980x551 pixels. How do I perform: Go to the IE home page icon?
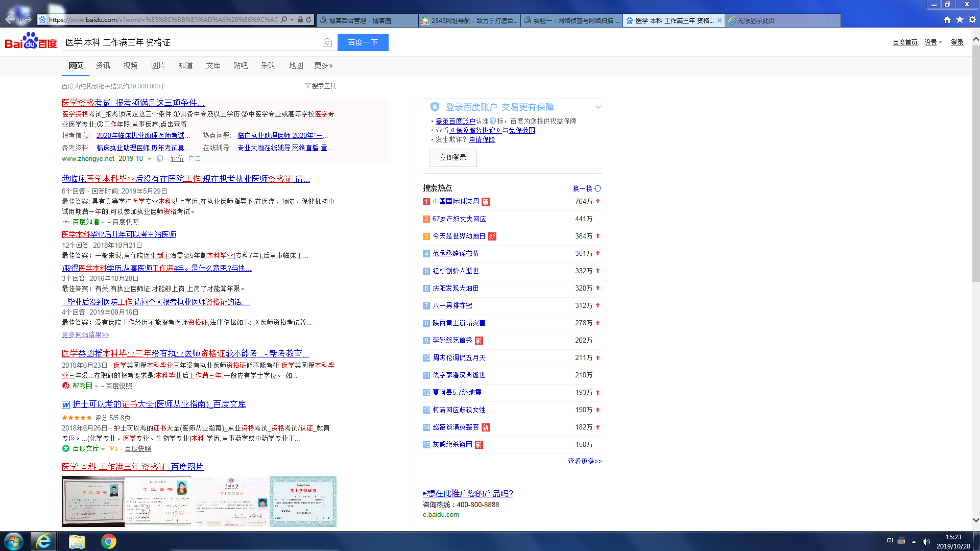[x=947, y=19]
